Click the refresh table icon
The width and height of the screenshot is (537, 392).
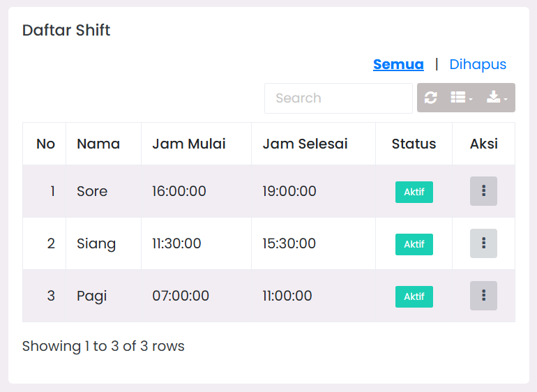[x=431, y=98]
